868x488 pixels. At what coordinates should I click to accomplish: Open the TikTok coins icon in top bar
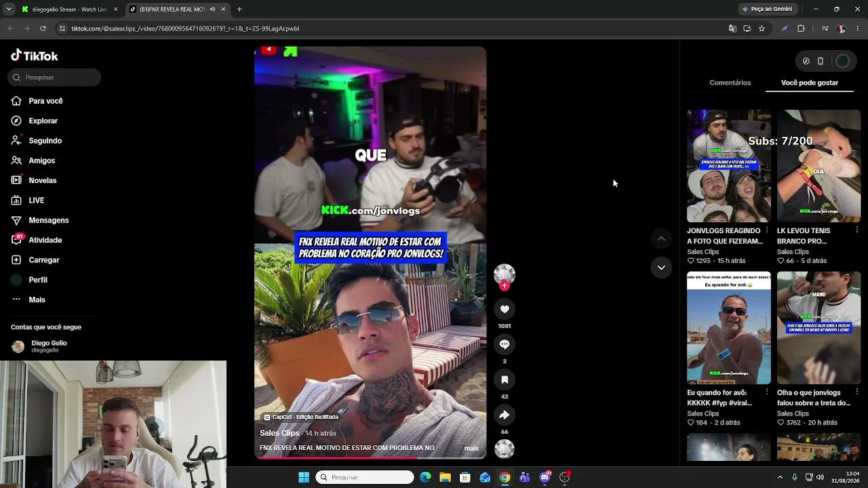pos(806,61)
